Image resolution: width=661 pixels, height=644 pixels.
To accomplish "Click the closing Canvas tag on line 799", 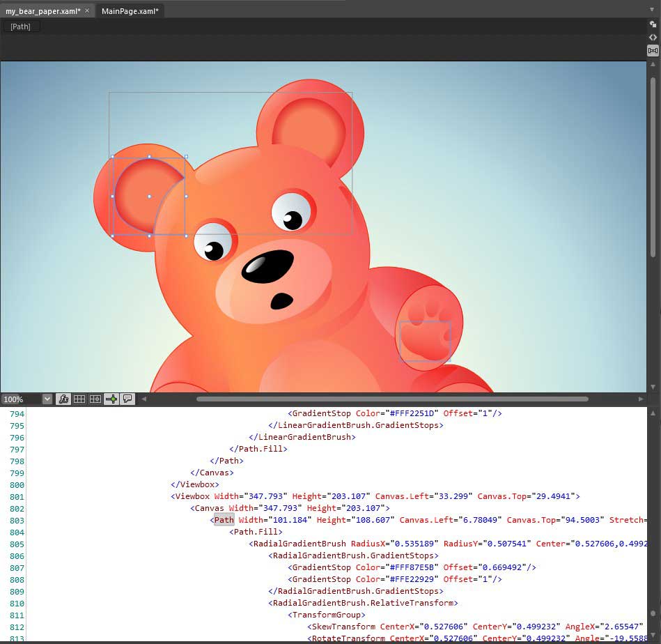I will pyautogui.click(x=212, y=473).
